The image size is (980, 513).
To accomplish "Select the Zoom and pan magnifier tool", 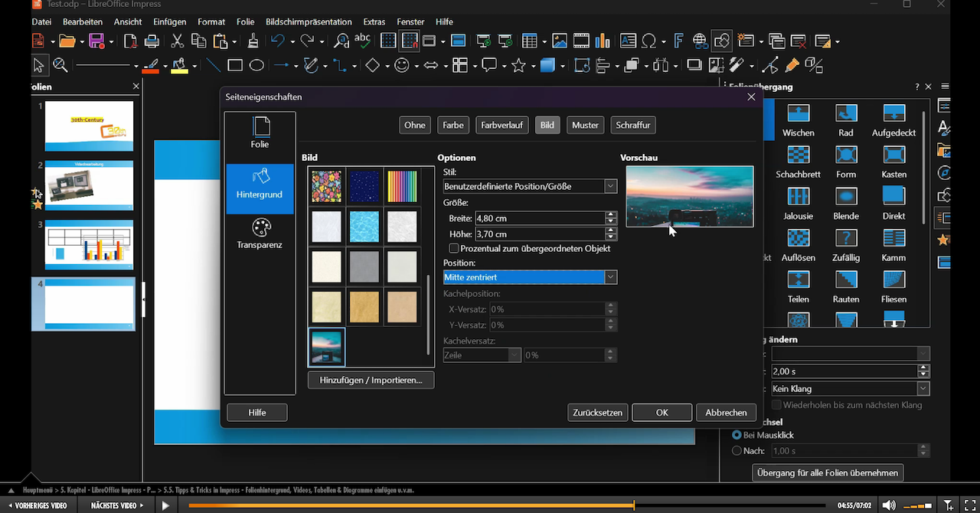I will pyautogui.click(x=60, y=66).
